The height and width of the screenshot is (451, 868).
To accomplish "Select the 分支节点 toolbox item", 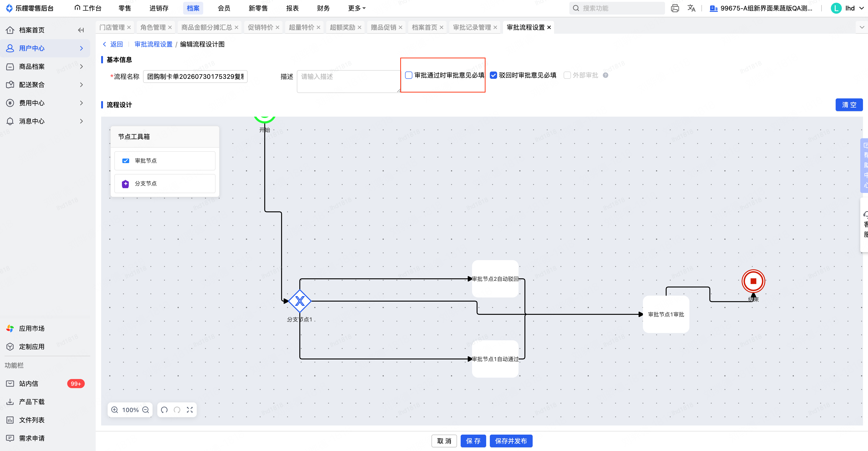I will click(165, 184).
